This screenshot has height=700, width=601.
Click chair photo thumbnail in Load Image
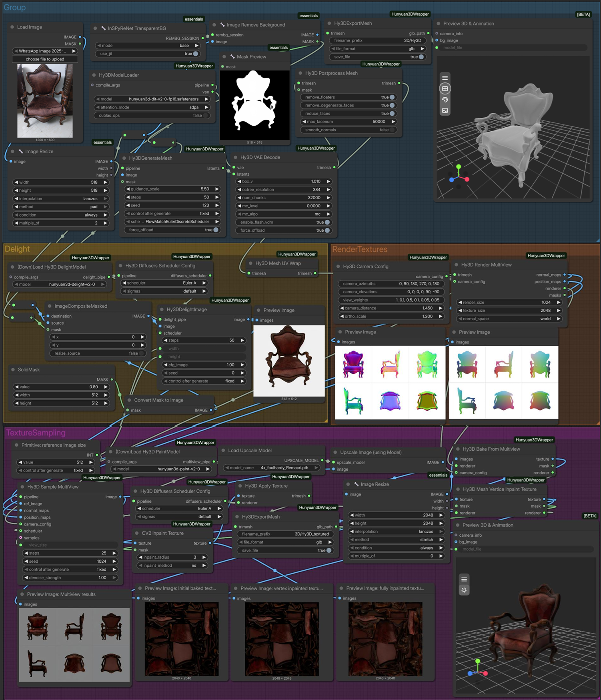45,101
